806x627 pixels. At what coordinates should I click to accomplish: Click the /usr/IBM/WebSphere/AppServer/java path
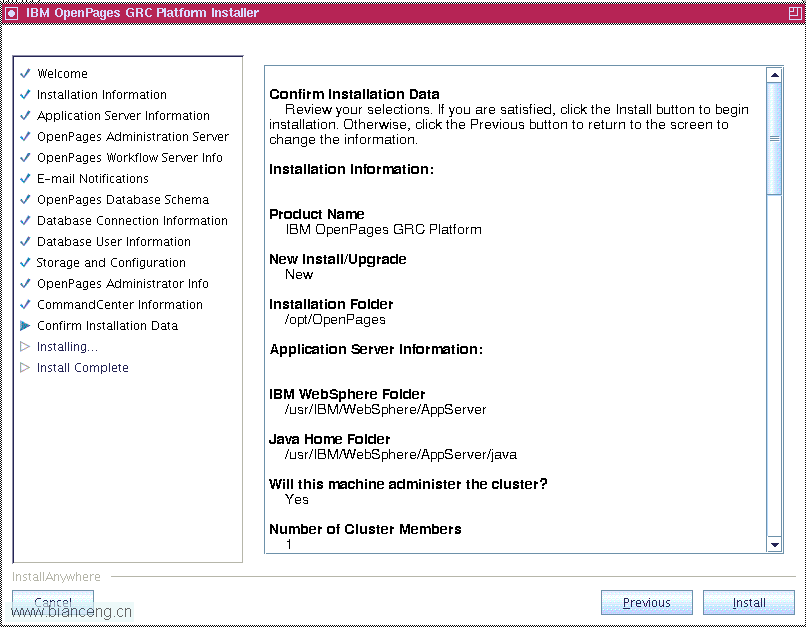[401, 455]
